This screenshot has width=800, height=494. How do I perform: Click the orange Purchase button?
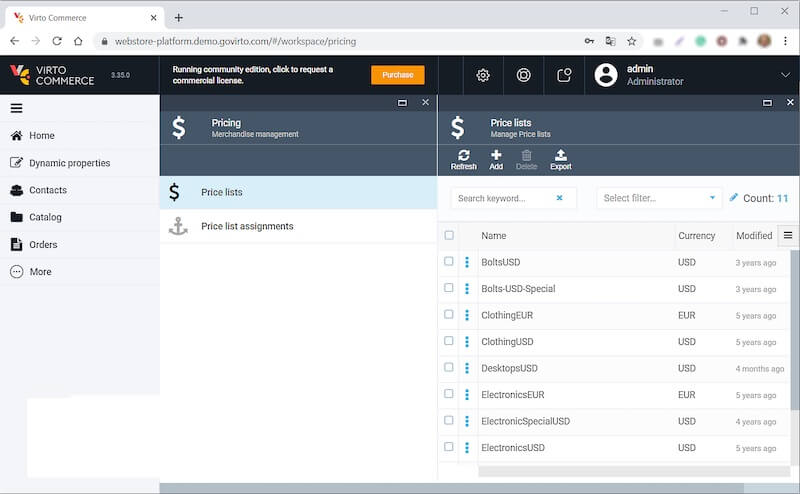click(x=397, y=75)
